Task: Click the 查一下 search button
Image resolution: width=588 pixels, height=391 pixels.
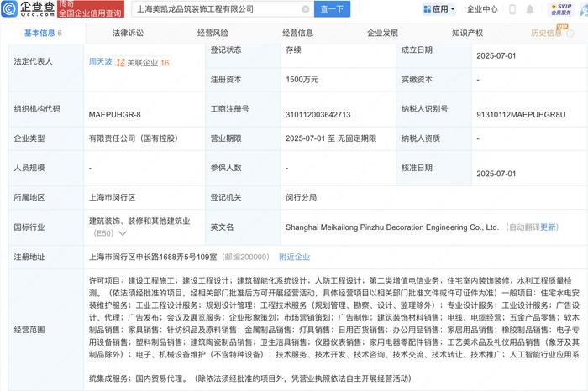Action: [333, 9]
